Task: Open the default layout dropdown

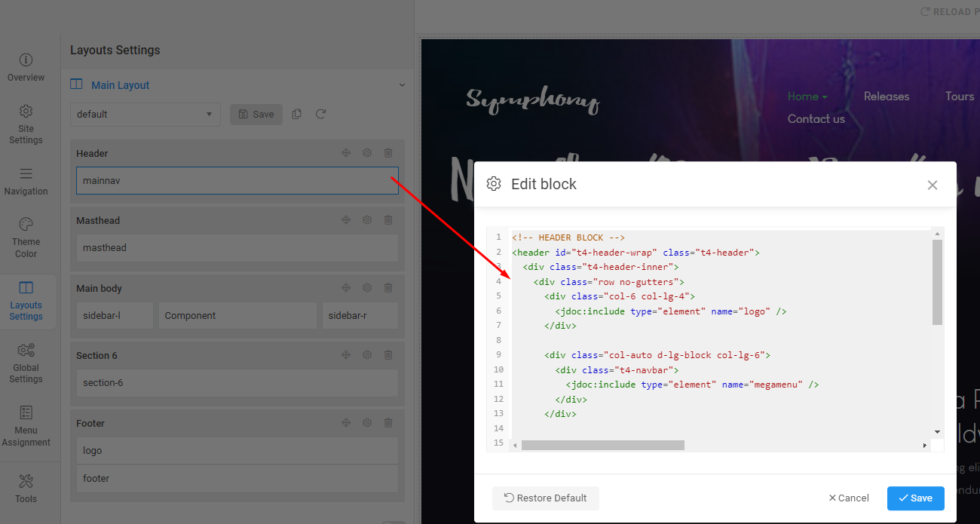Action: coord(145,115)
